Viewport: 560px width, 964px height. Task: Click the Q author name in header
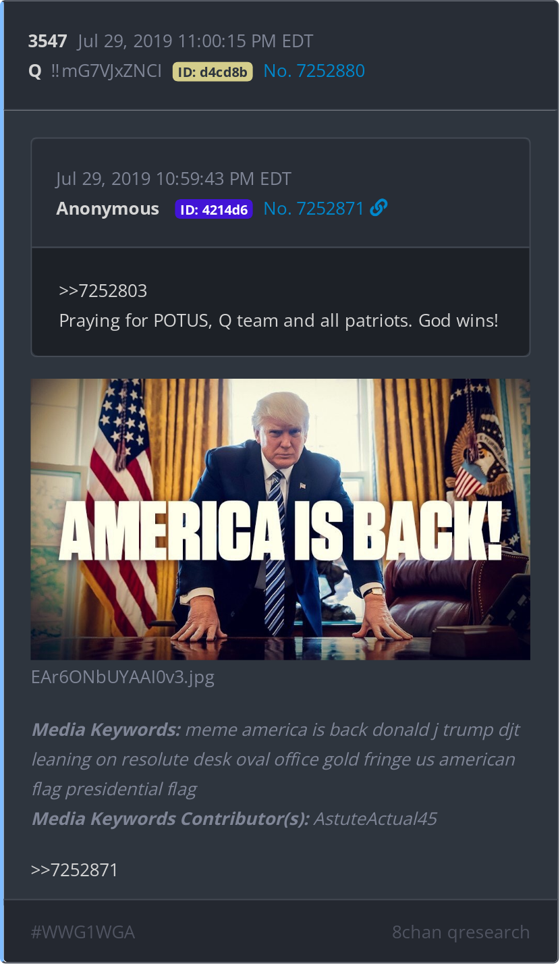pyautogui.click(x=35, y=72)
